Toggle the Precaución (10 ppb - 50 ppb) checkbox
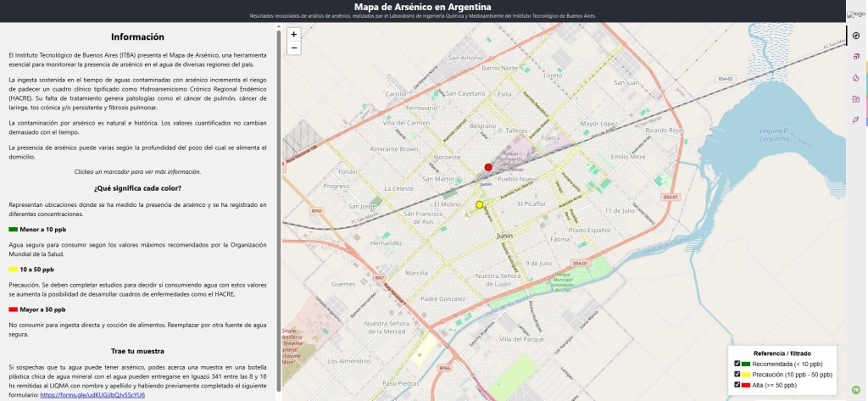This screenshot has height=401, width=868. [x=737, y=374]
